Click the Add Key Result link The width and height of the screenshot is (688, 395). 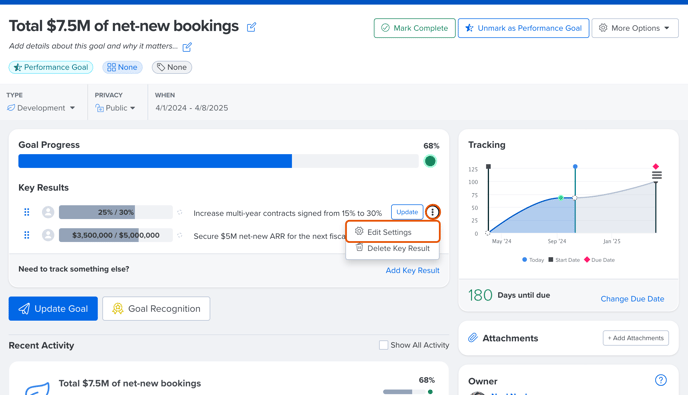tap(412, 270)
